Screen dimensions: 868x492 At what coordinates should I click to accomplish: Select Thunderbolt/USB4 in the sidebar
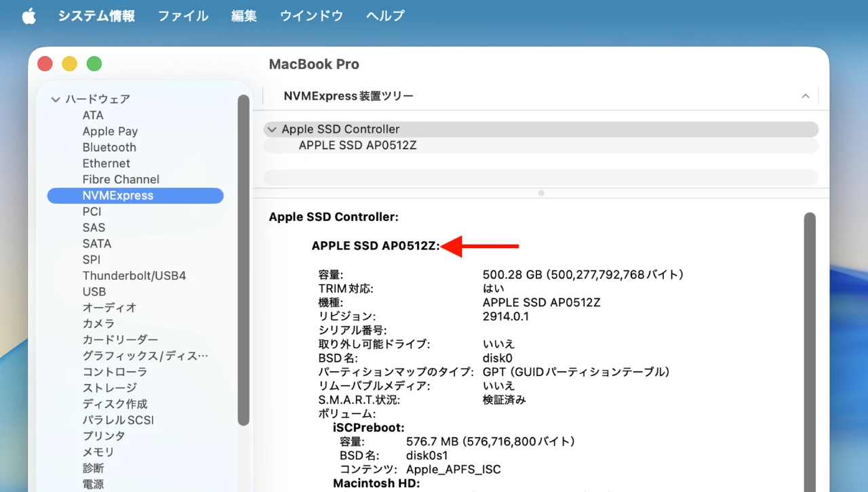pyautogui.click(x=134, y=275)
